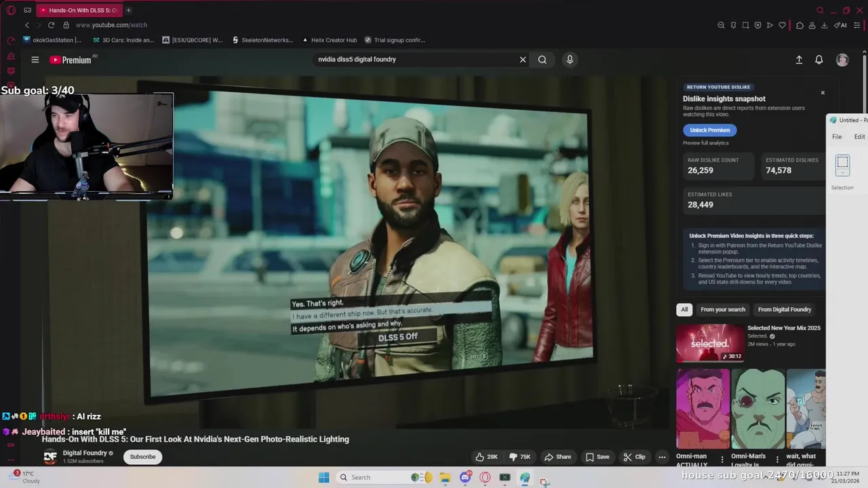Screen dimensions: 868x488
Task: Share the DLSS 5 video
Action: (x=558, y=457)
